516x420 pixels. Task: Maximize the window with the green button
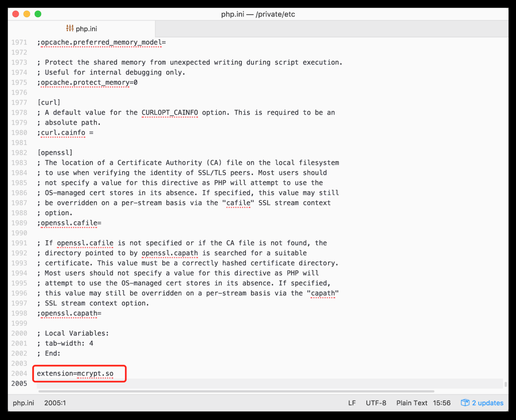(x=38, y=14)
